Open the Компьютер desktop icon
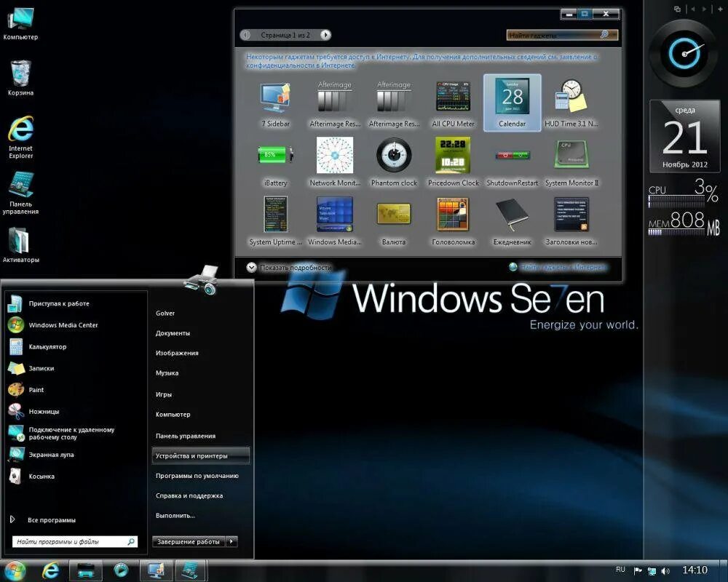Screen dimensions: 728x582 pos(20,23)
